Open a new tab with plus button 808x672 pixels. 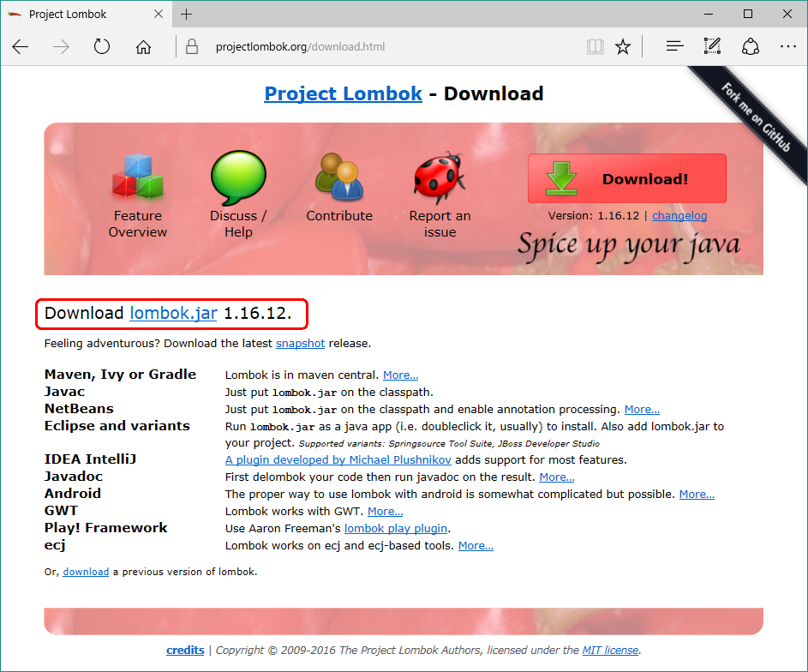click(x=186, y=14)
